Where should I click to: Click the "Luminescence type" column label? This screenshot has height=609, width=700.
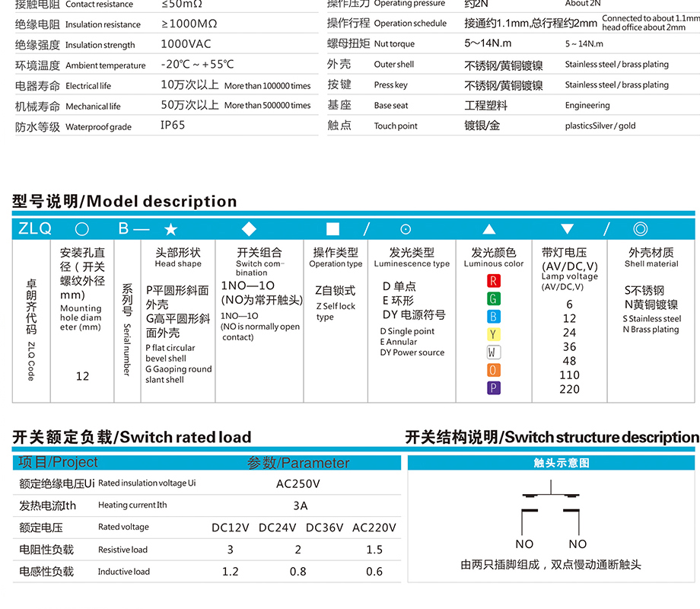pyautogui.click(x=412, y=264)
